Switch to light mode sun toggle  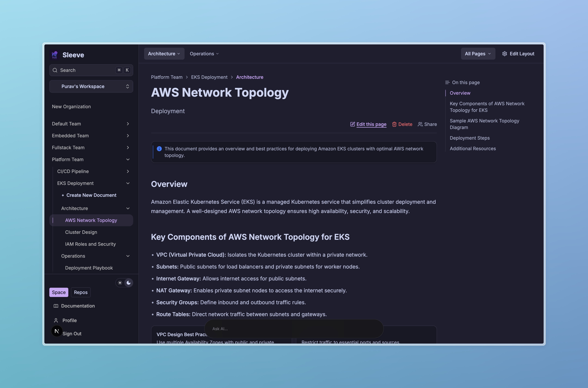click(x=120, y=283)
